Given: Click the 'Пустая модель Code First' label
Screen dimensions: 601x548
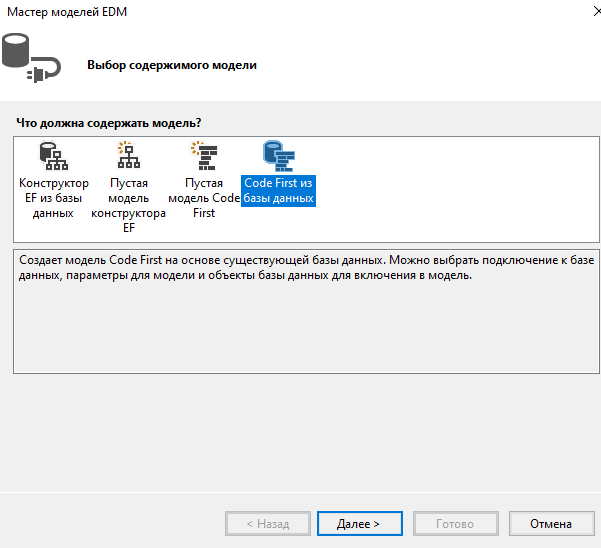Looking at the screenshot, I should [203, 198].
